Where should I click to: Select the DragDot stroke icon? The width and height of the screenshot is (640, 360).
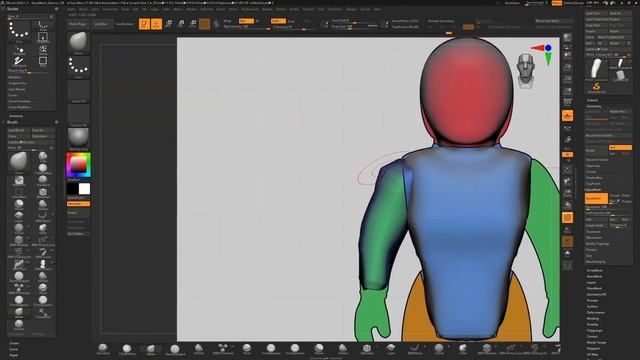(19, 50)
